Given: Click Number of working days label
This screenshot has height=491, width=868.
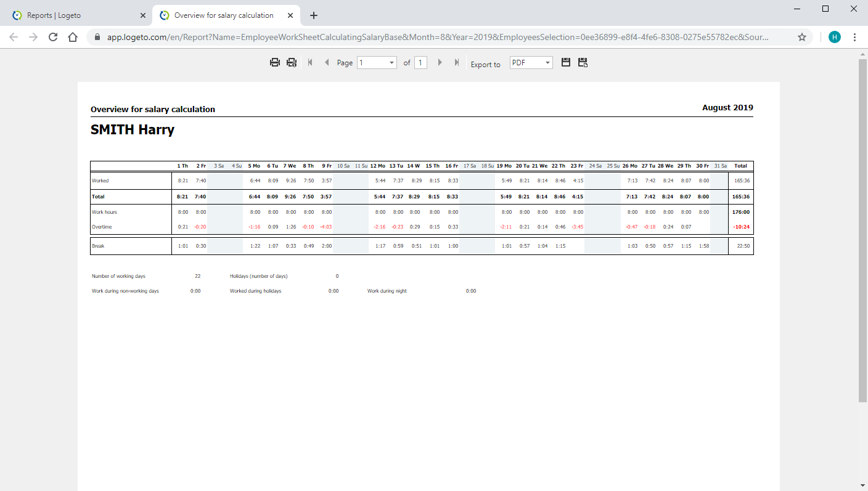Looking at the screenshot, I should click(118, 276).
